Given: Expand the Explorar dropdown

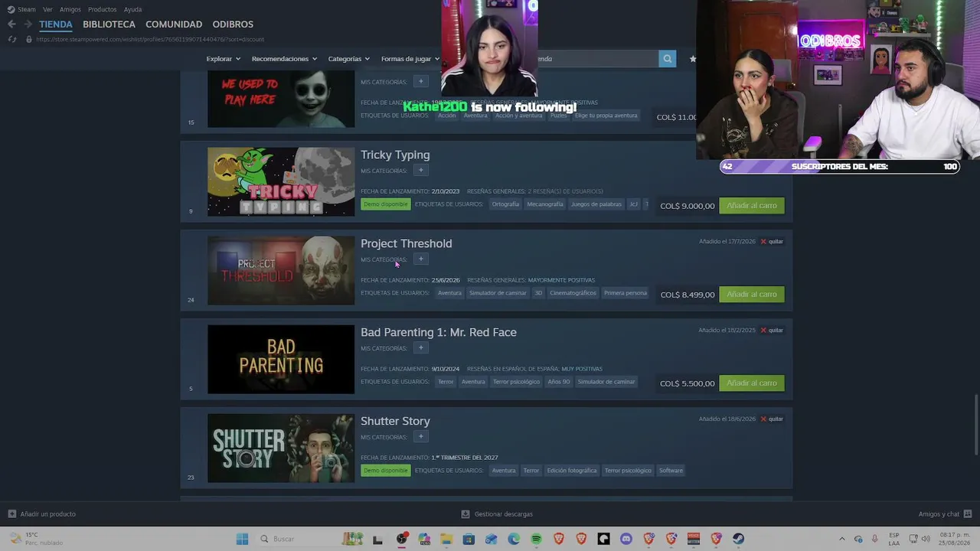Looking at the screenshot, I should [x=223, y=59].
